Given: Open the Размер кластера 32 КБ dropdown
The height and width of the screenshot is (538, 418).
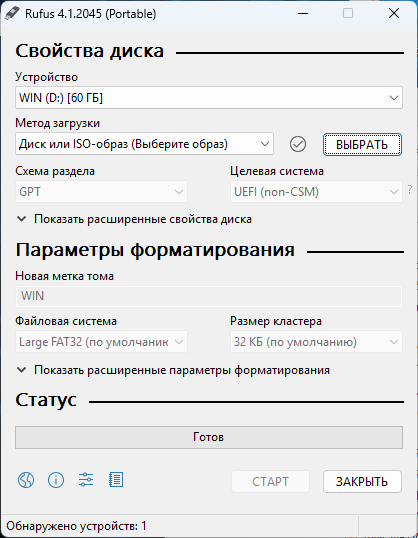Looking at the screenshot, I should (316, 342).
